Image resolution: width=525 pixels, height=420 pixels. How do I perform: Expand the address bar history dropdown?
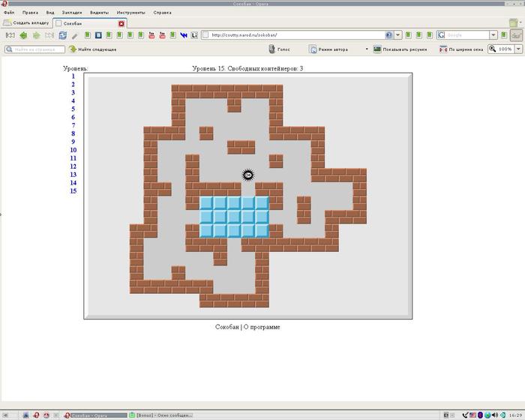point(397,34)
